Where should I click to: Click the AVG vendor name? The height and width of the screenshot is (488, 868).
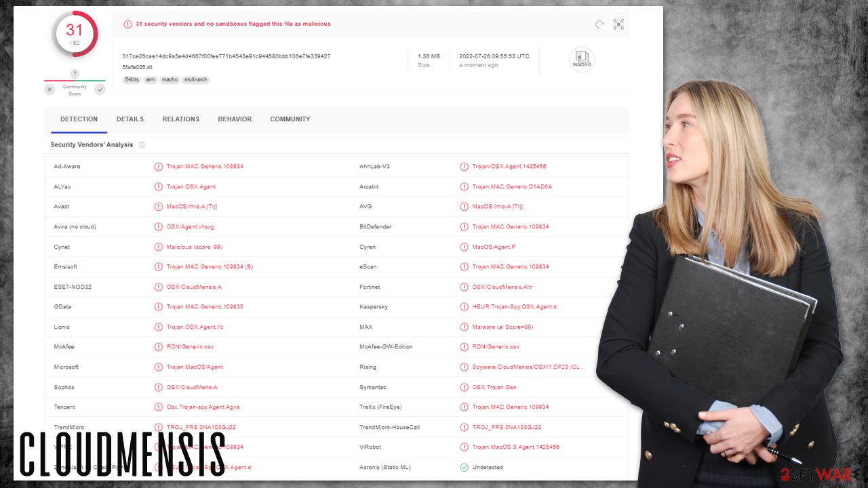[x=366, y=207]
